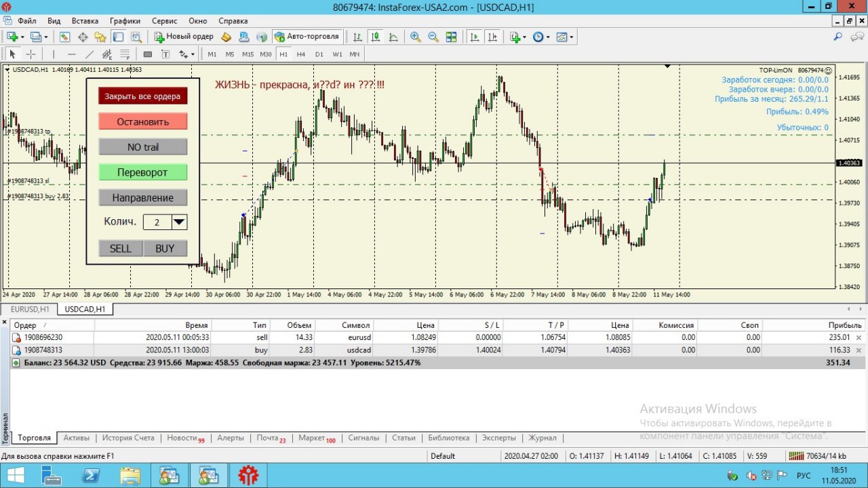Toggle the Terminal panel icon
868x488 pixels.
118,37
